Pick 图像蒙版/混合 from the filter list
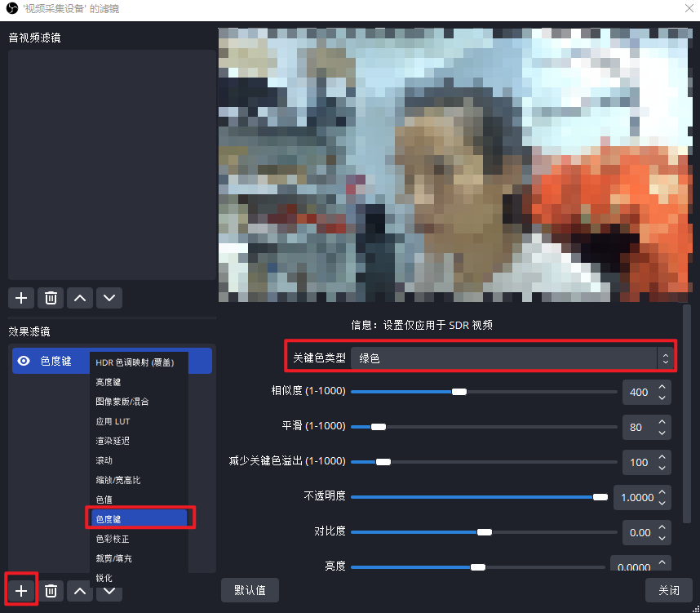The height and width of the screenshot is (613, 700). [x=122, y=402]
